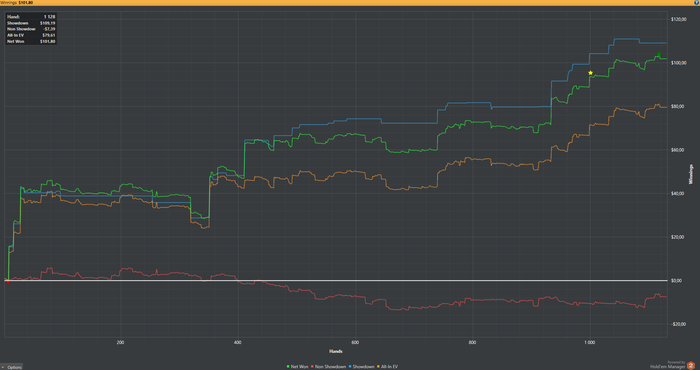This screenshot has height=370, width=700.
Task: Click the 400 hands x-axis label
Action: (238, 343)
